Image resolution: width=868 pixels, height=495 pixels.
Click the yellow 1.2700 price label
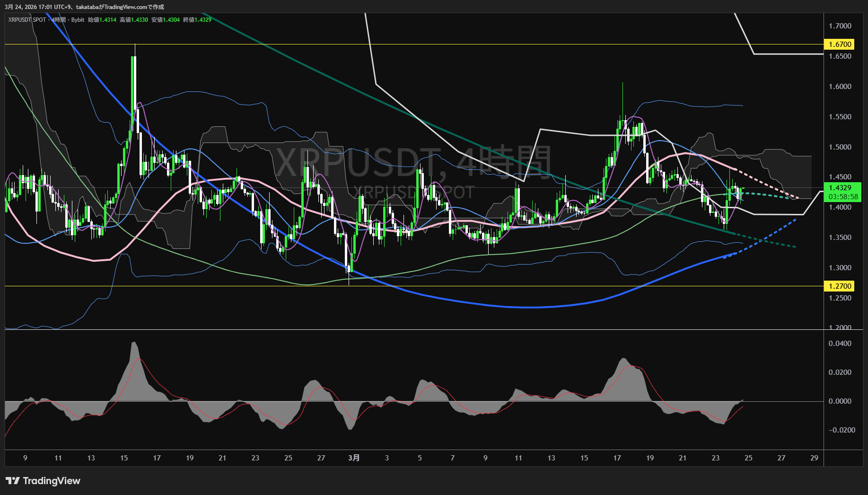(840, 286)
